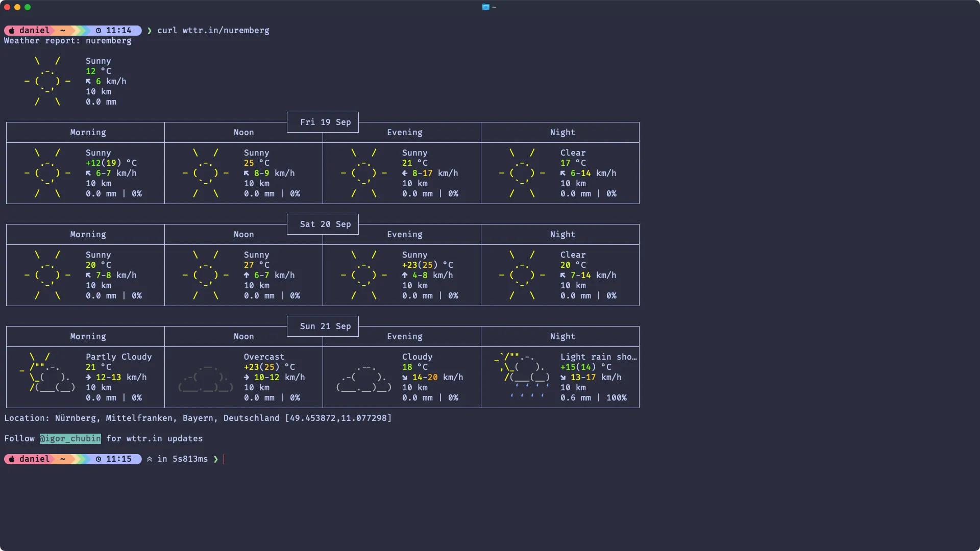Open the @igor_chubin link
980x551 pixels.
[x=70, y=439]
